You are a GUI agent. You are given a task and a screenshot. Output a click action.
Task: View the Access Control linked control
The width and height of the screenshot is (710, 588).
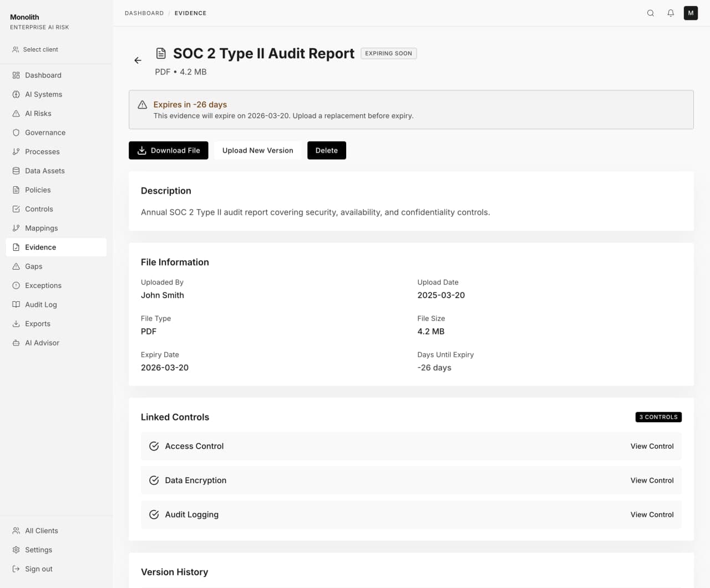pos(652,446)
